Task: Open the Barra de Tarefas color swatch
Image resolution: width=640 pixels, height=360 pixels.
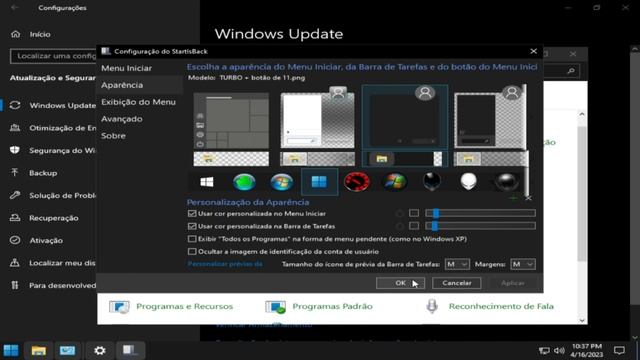Action: [x=414, y=226]
